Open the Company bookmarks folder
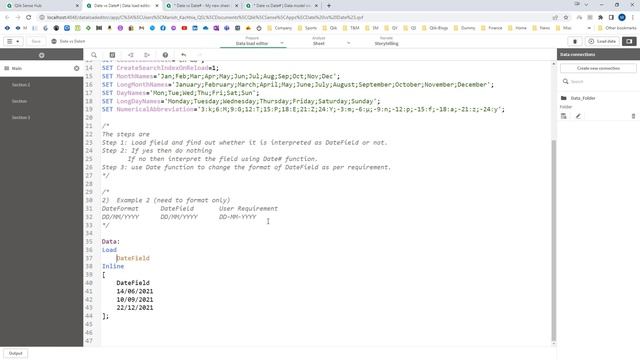This screenshot has height=360, width=640. coord(280,28)
